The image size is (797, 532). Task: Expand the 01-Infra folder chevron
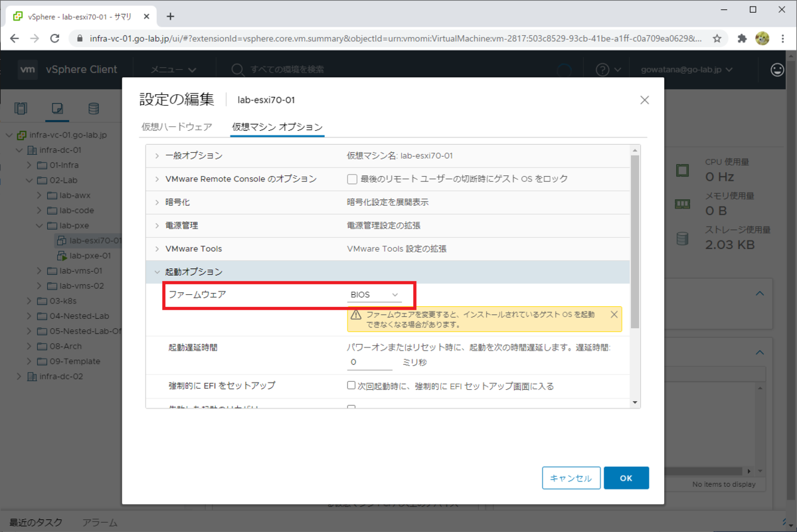pos(29,165)
